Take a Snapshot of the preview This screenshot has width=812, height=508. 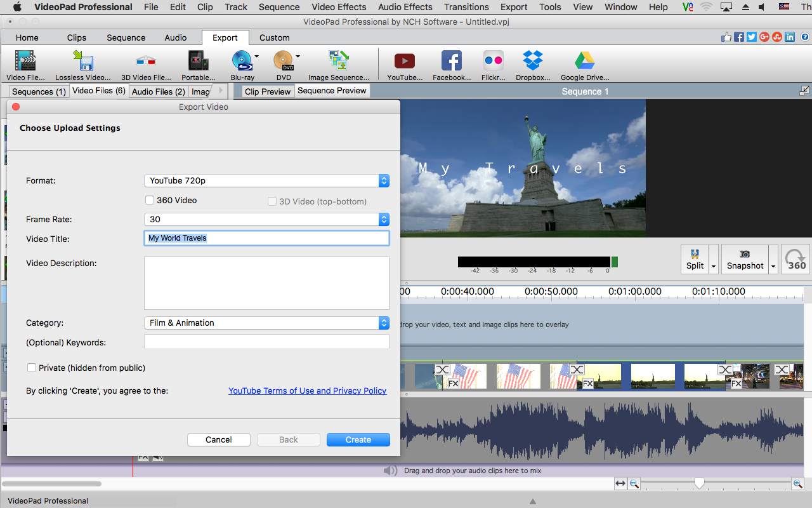(745, 259)
